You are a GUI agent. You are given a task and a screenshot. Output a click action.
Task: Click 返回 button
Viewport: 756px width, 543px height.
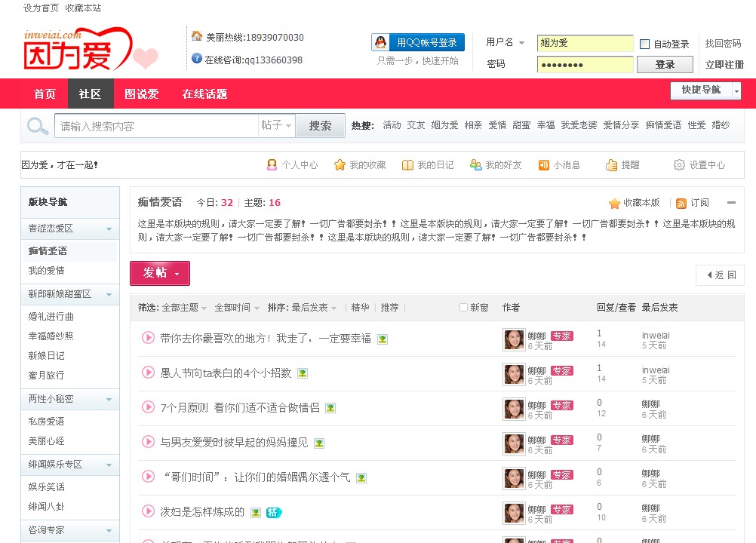(x=721, y=275)
